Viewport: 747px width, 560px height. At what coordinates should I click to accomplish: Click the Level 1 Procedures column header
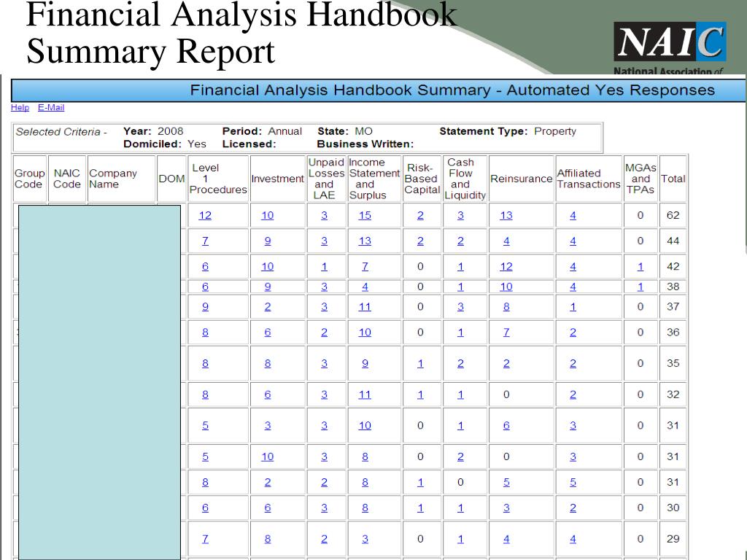217,179
